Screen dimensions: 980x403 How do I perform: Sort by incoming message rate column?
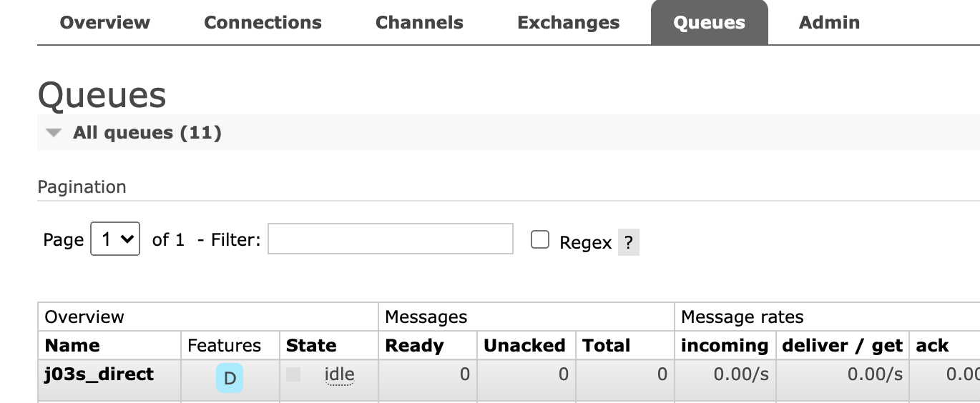(725, 346)
